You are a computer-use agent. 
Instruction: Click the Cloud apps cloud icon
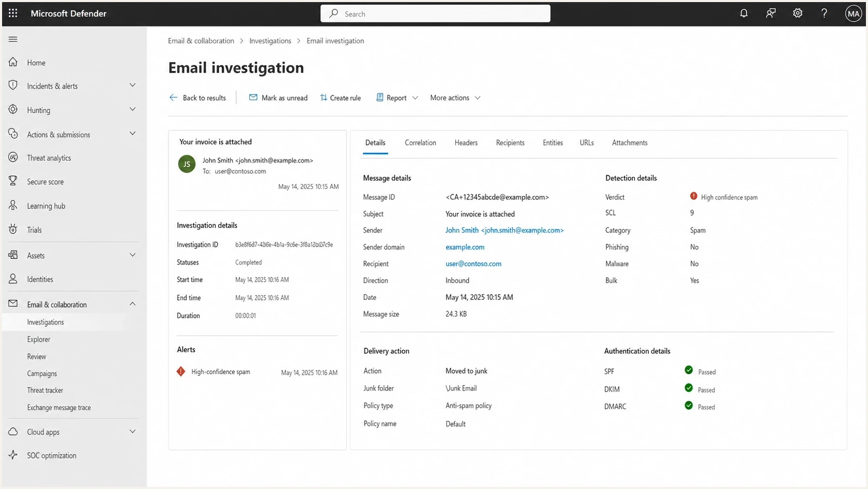tap(13, 432)
